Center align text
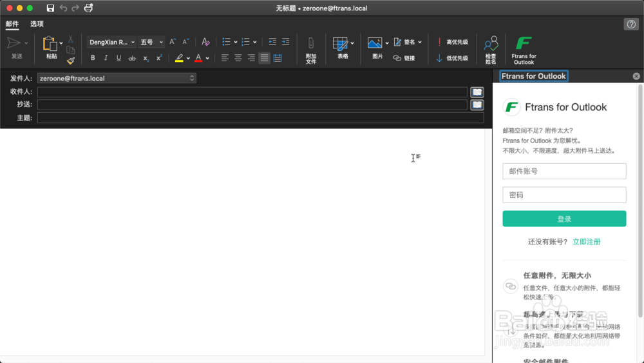 tap(238, 58)
